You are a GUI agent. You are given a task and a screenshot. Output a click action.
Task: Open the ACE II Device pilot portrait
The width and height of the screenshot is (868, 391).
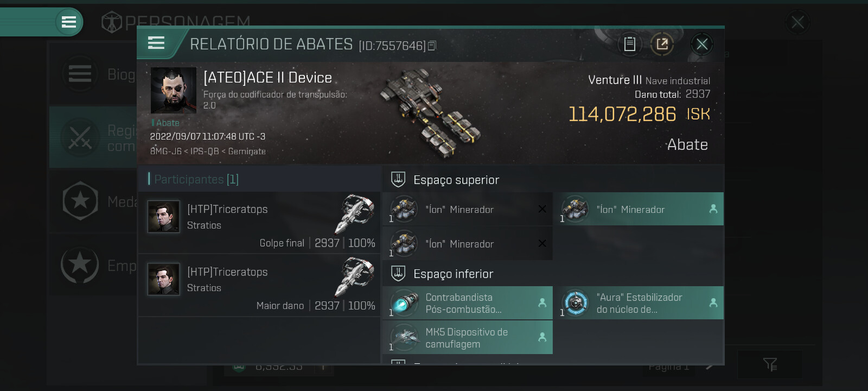coord(173,90)
